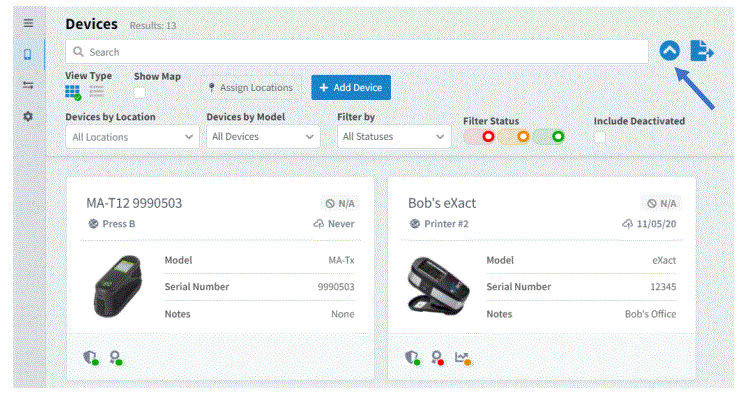Viewport: 749px width, 396px height.
Task: Click the N/A status badge on MA-T12 card
Action: pyautogui.click(x=340, y=204)
